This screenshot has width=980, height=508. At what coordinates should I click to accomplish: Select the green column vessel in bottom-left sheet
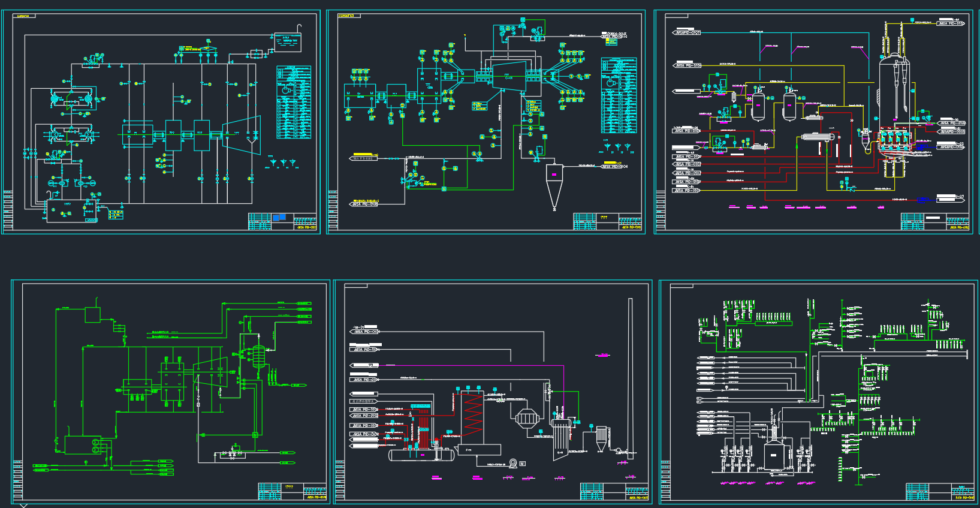(x=258, y=356)
